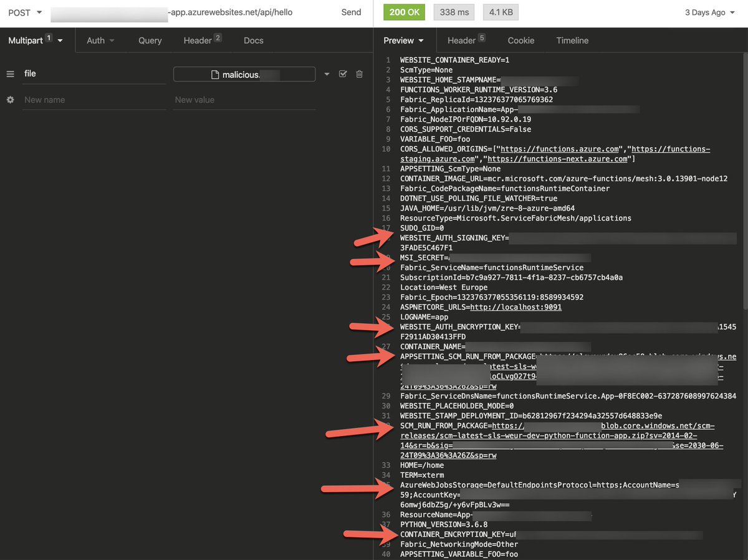This screenshot has width=748, height=560.
Task: Open dropdown arrow next to file chooser
Action: pos(327,74)
